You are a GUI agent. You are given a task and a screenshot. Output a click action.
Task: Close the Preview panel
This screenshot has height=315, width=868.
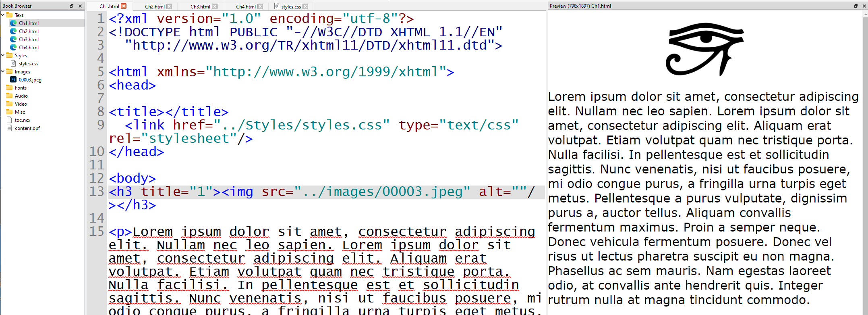tap(864, 6)
